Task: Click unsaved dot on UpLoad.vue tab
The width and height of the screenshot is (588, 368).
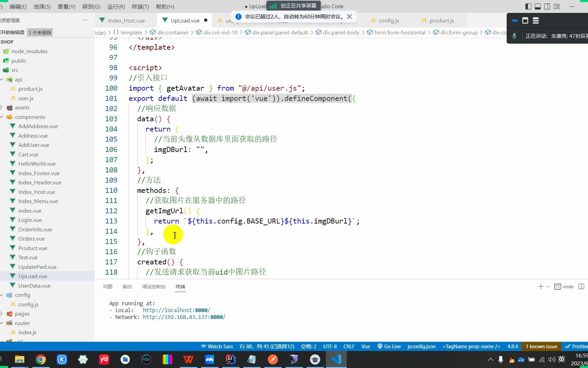Action: point(206,20)
